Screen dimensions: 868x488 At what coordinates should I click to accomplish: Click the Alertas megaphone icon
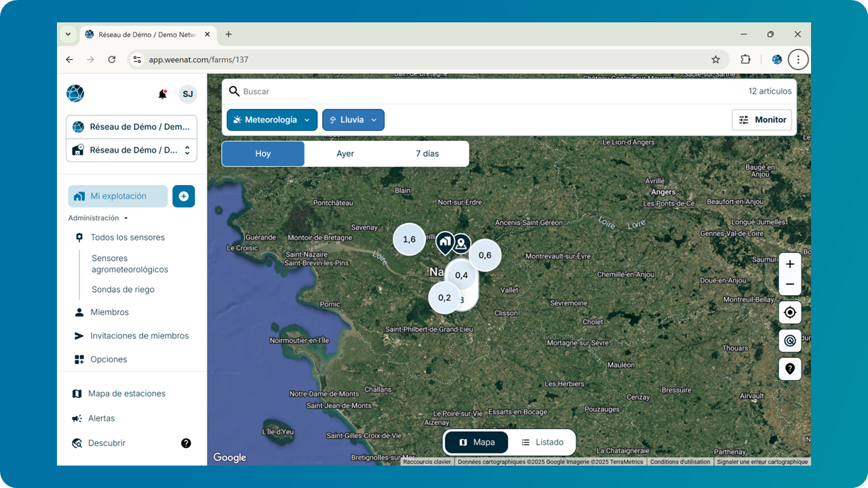77,418
